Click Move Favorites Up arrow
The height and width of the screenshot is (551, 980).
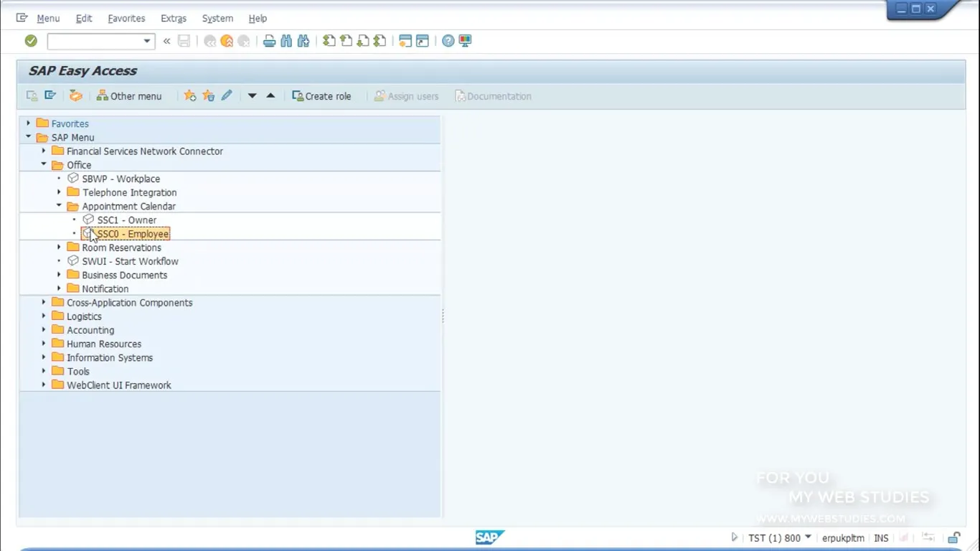pyautogui.click(x=270, y=95)
